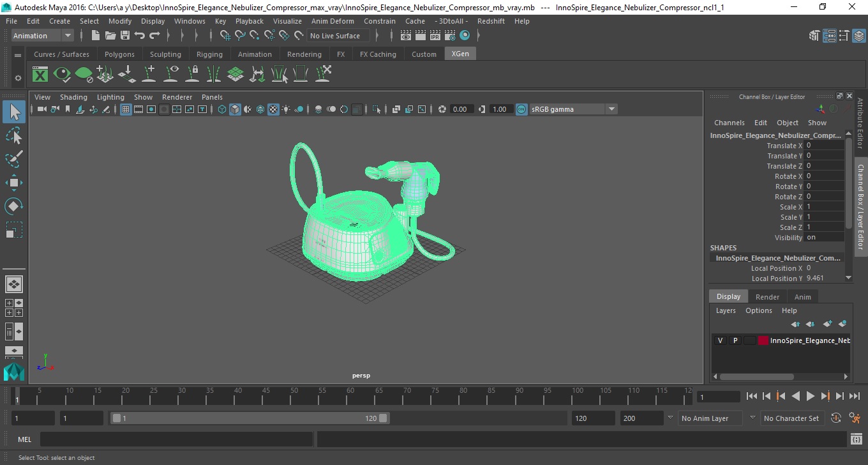This screenshot has height=465, width=868.
Task: Save the scene with floppy icon
Action: pyautogui.click(x=125, y=36)
